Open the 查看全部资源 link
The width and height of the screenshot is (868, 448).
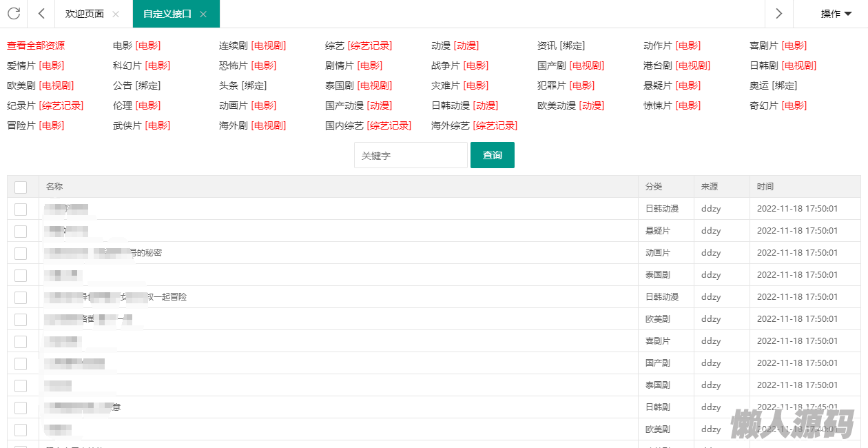[36, 45]
